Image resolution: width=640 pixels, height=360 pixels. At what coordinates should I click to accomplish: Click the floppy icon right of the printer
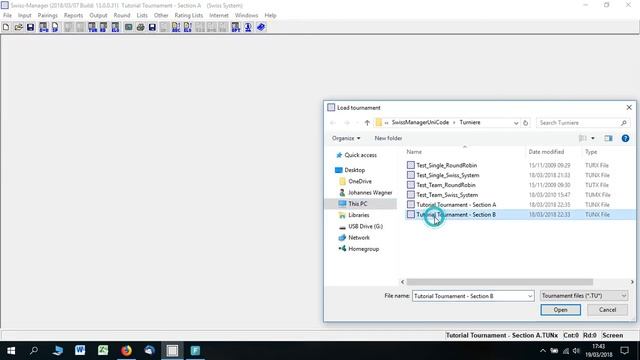click(x=152, y=27)
